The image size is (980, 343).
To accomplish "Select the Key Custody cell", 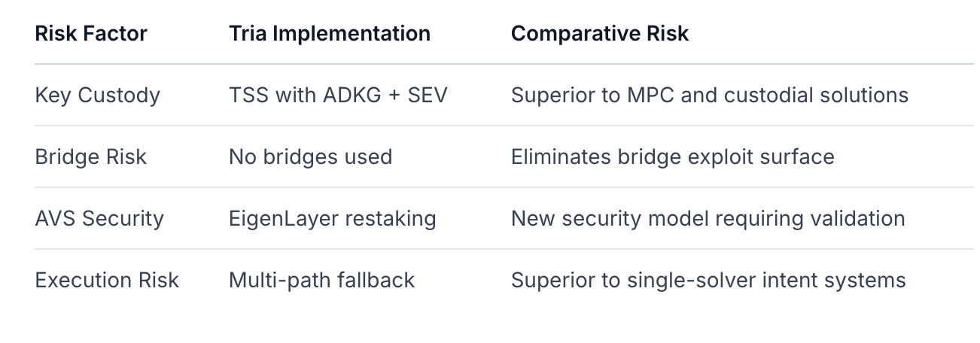I will coord(97,96).
